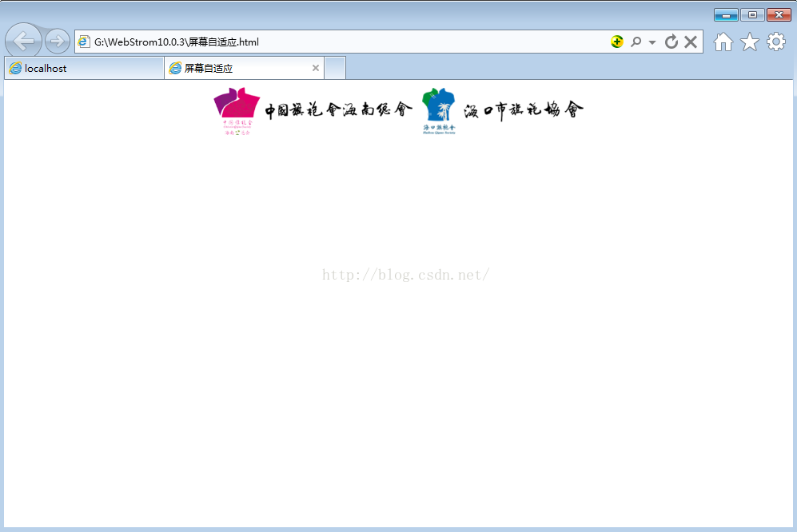
Task: Click the green plus compatibility icon
Action: click(616, 42)
